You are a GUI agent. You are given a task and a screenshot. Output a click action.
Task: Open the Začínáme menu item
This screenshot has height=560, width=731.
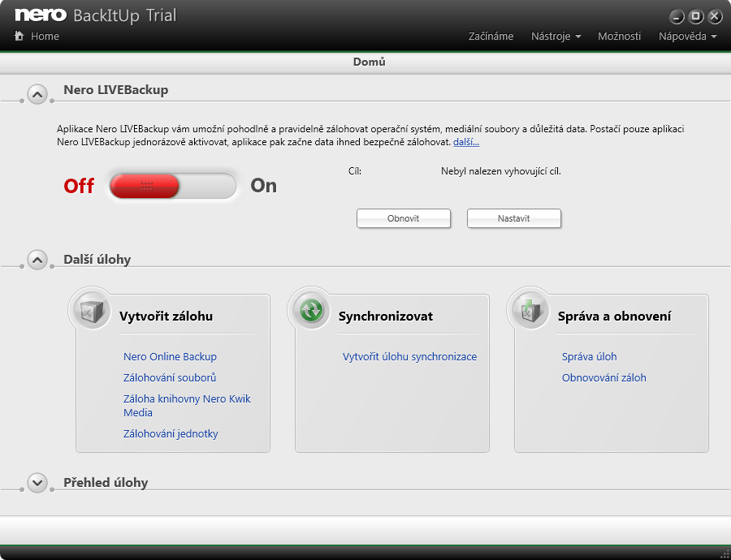click(491, 37)
